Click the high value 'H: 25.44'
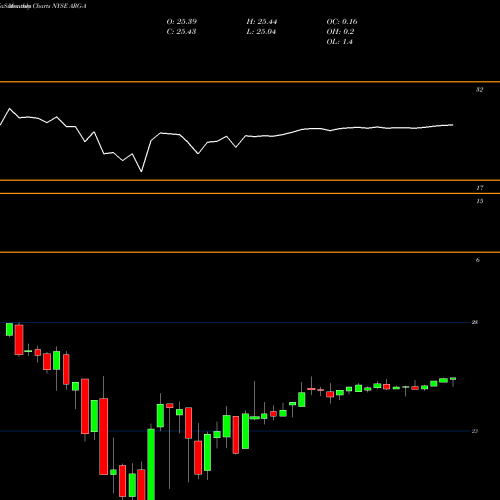500x500 pixels. click(x=262, y=22)
